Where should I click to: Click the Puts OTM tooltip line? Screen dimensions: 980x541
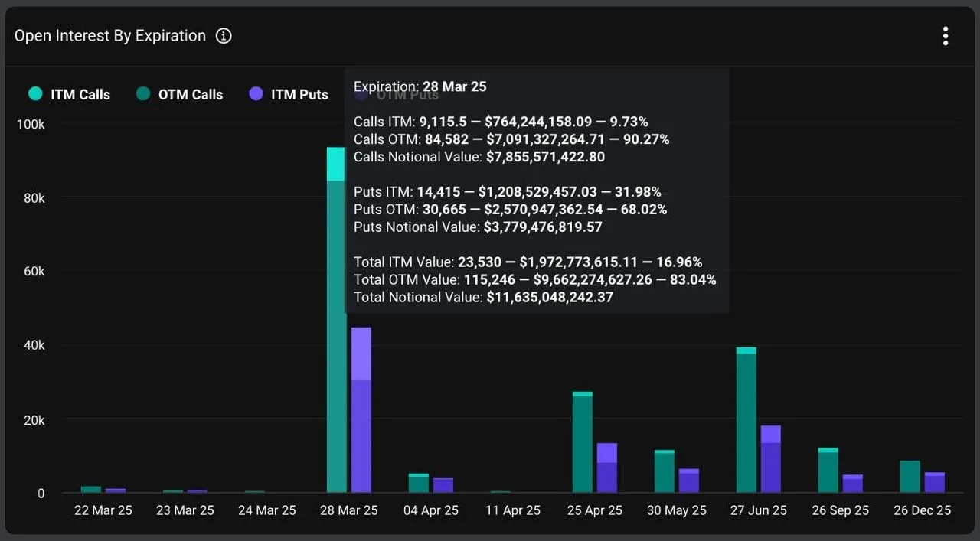click(x=511, y=210)
